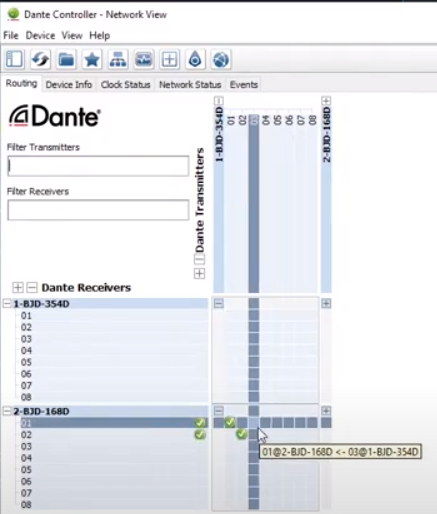Collapse receiver device 1-BJD-354D tree node

pyautogui.click(x=7, y=304)
